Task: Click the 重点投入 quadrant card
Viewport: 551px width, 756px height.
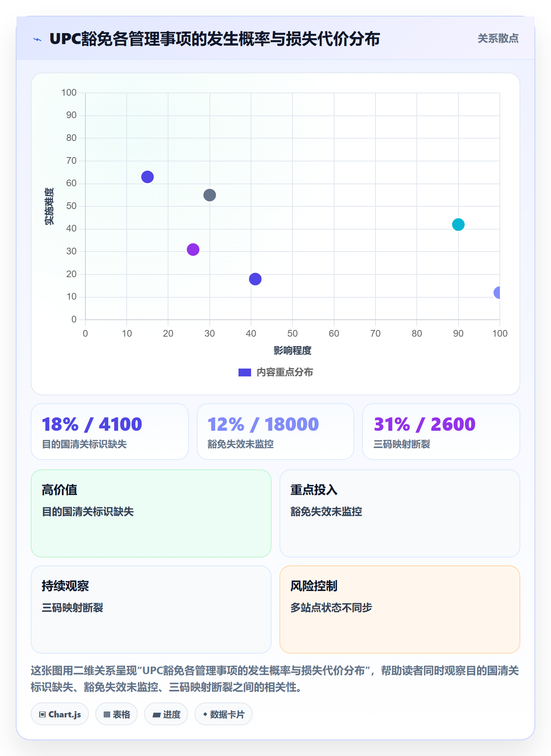Action: pyautogui.click(x=400, y=513)
